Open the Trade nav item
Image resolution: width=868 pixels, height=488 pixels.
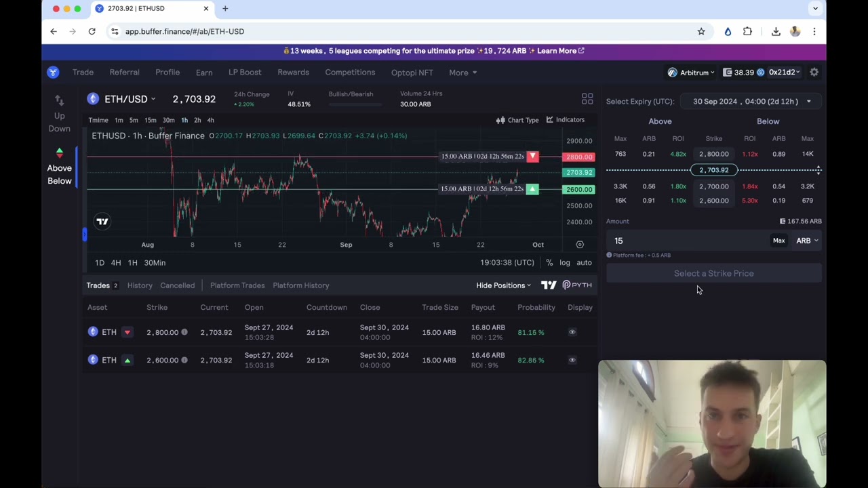click(x=83, y=73)
